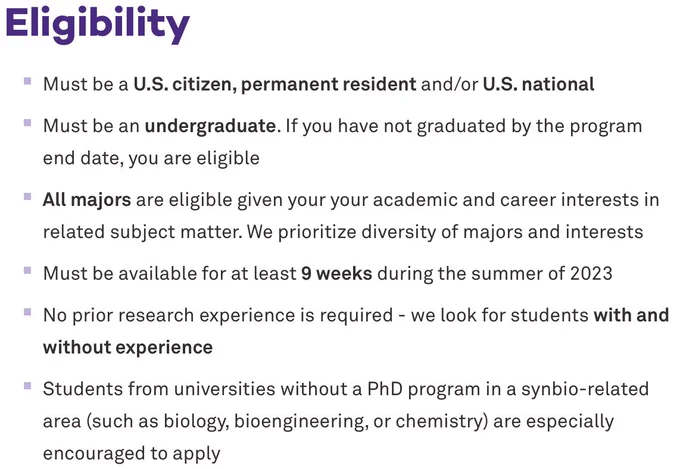The width and height of the screenshot is (680, 469).
Task: Click the bullet before Students from universities
Action: [28, 386]
